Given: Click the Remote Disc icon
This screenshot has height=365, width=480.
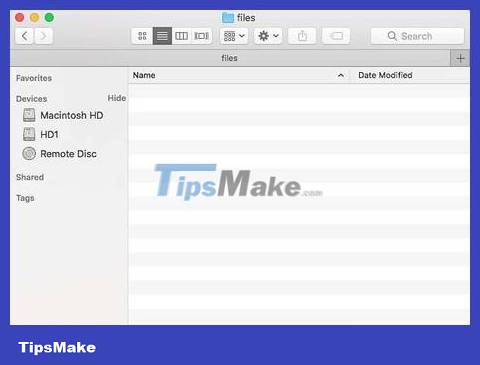Looking at the screenshot, I should pos(29,154).
